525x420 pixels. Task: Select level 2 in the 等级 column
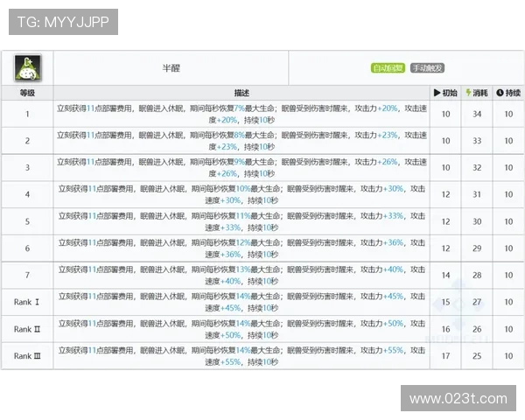27,141
